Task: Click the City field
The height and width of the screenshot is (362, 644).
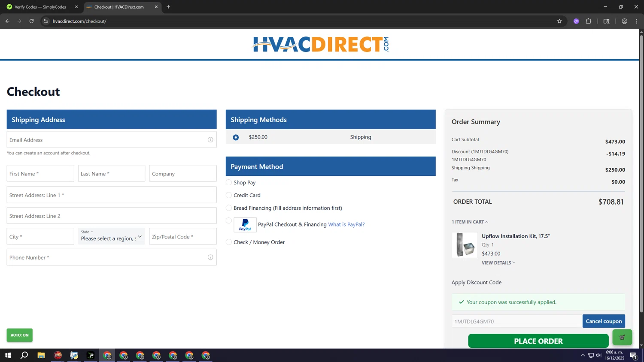Action: click(x=40, y=236)
